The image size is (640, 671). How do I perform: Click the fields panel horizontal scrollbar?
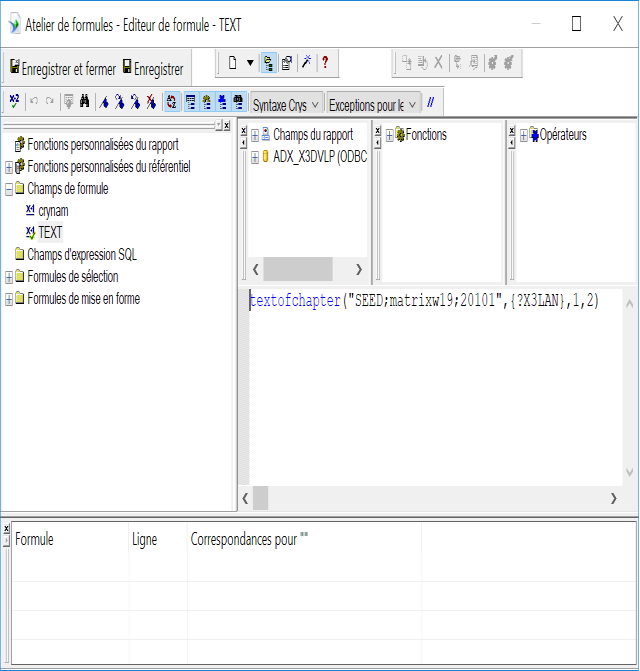298,269
